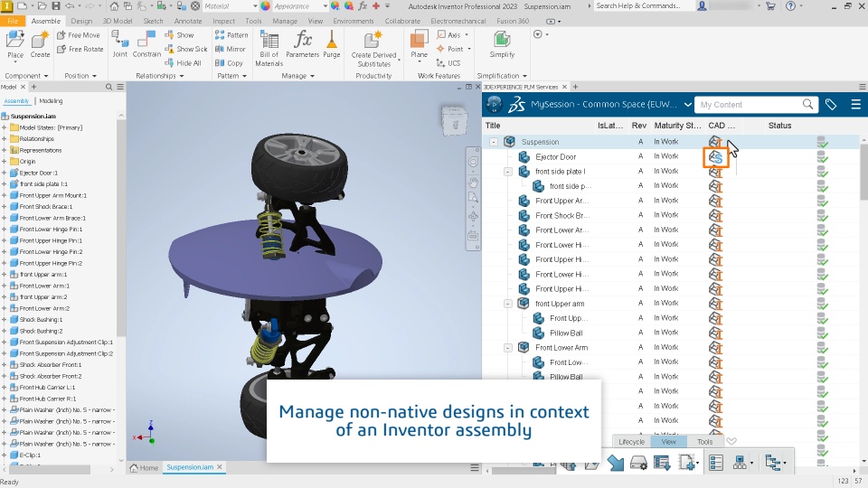The height and width of the screenshot is (488, 868).
Task: Click the Point work feature
Action: [453, 49]
